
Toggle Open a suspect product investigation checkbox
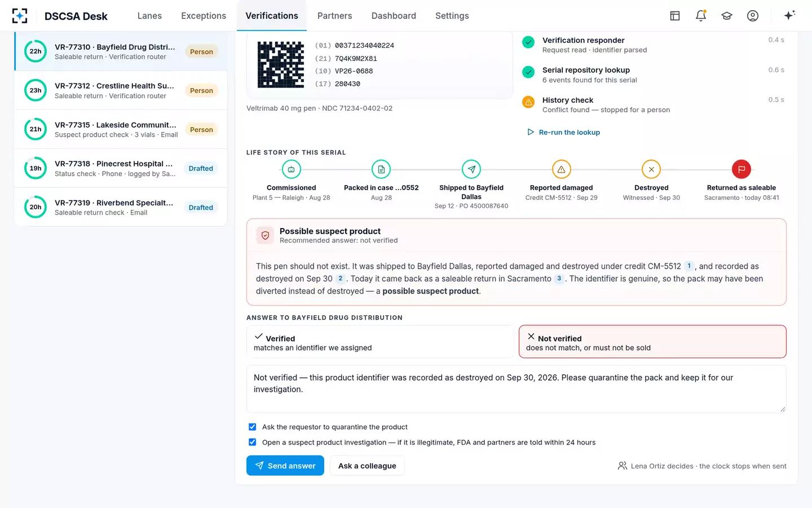click(252, 442)
